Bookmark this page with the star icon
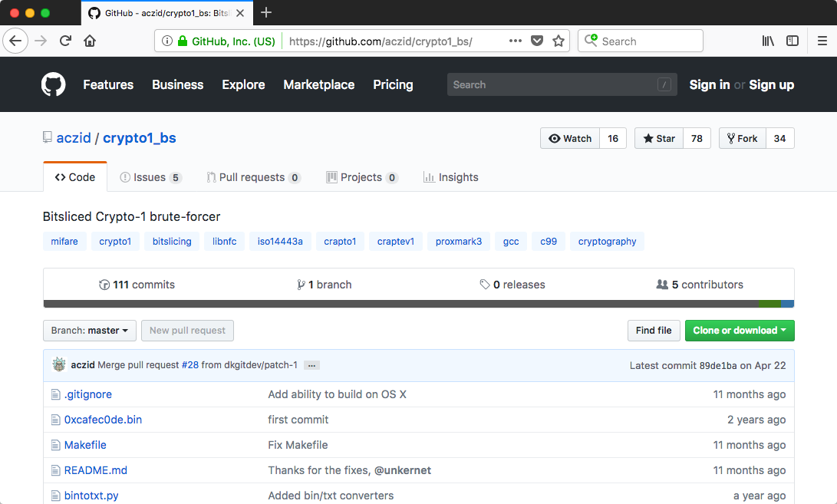This screenshot has height=504, width=837. coord(559,41)
